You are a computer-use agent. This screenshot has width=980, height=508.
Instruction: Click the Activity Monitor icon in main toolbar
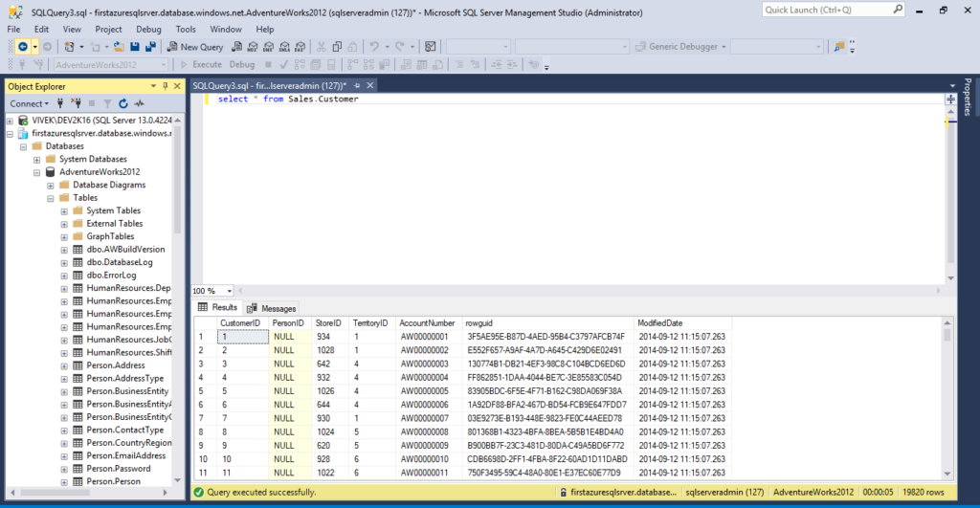click(x=430, y=47)
